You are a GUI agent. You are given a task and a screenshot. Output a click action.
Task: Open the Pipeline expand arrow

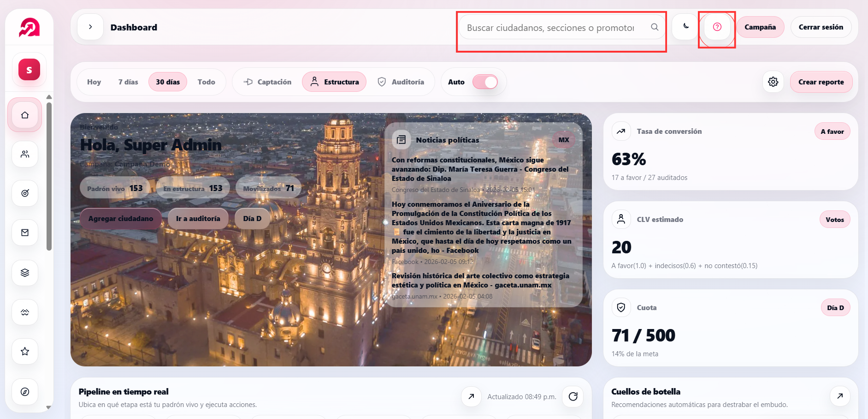click(471, 396)
